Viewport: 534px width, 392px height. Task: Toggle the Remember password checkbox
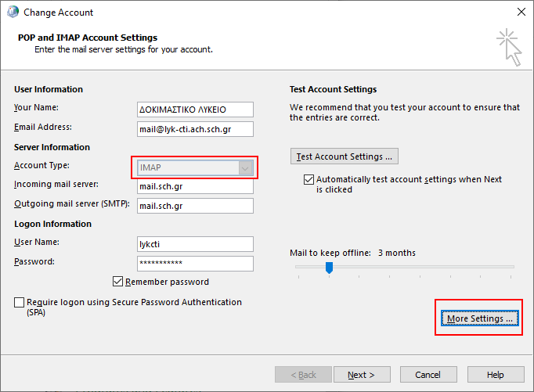point(118,282)
